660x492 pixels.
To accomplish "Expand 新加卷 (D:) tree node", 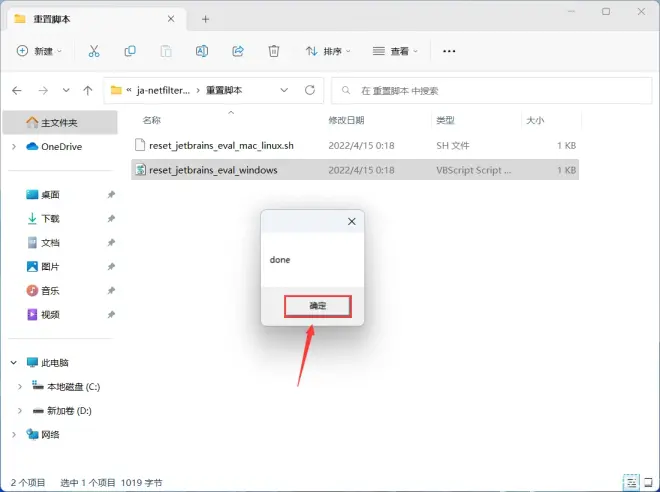I will tap(20, 410).
